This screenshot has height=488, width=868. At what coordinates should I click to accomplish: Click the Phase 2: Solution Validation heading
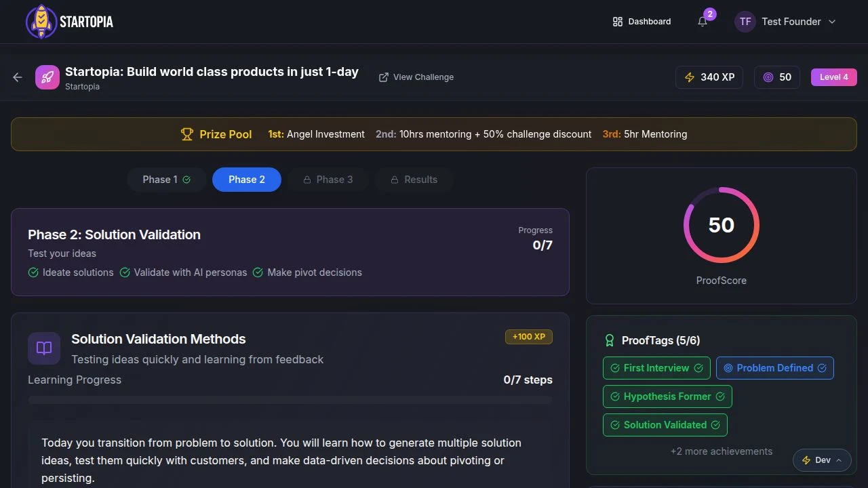pos(114,235)
